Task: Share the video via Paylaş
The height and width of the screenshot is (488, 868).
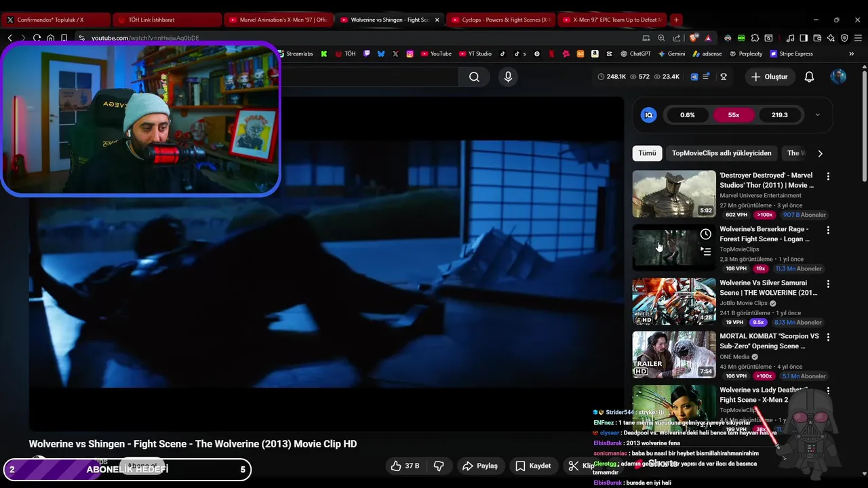Action: 480,466
